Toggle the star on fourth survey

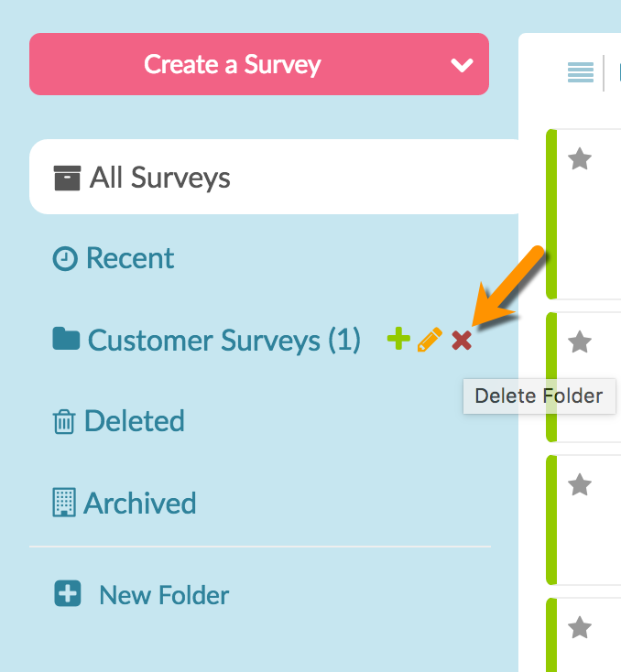(580, 627)
